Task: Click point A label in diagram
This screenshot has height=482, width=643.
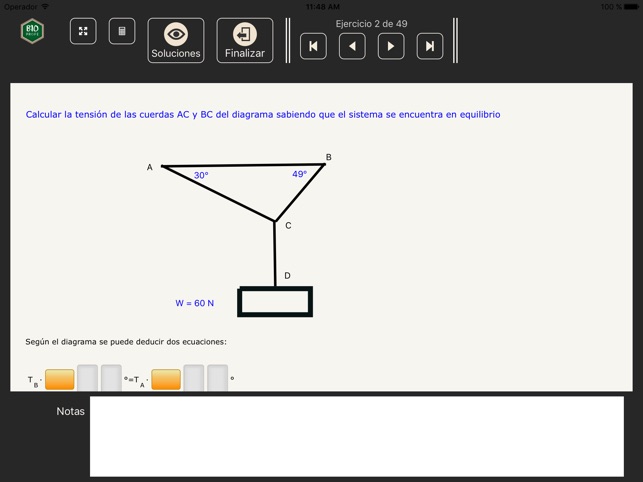Action: pos(150,167)
